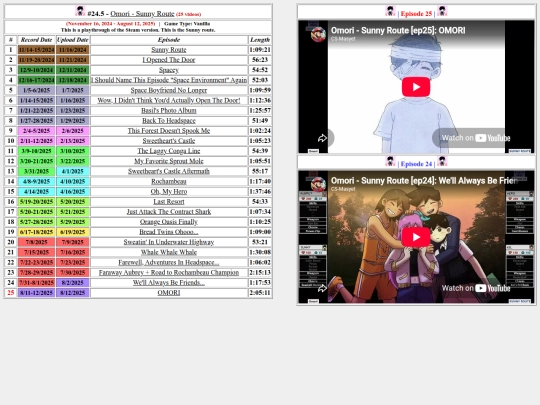
Task: Click the Record Date column header
Action: tap(37, 40)
